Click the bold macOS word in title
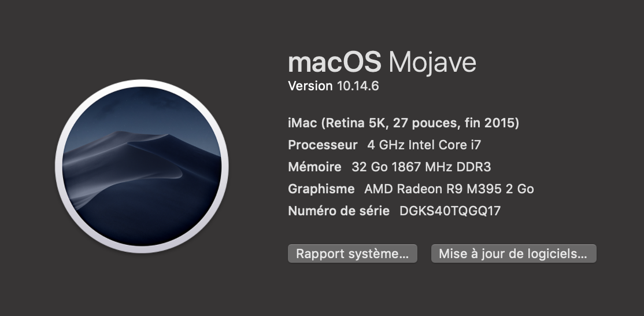 coord(335,62)
